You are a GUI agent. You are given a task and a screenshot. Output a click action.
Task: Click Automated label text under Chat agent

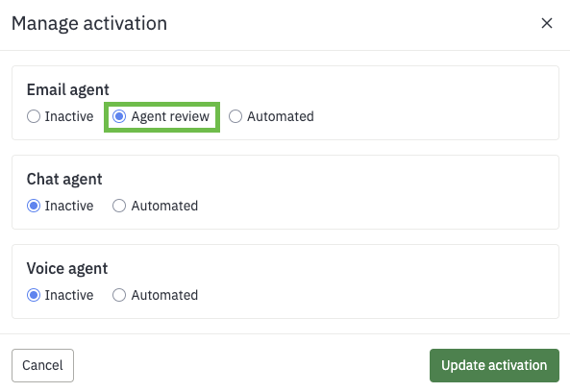pos(164,206)
